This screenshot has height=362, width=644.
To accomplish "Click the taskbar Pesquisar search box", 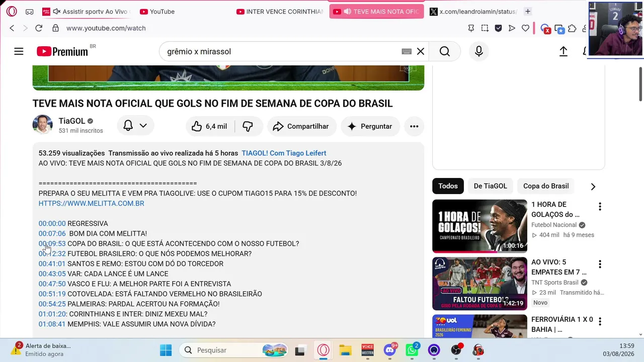I will coord(234,350).
